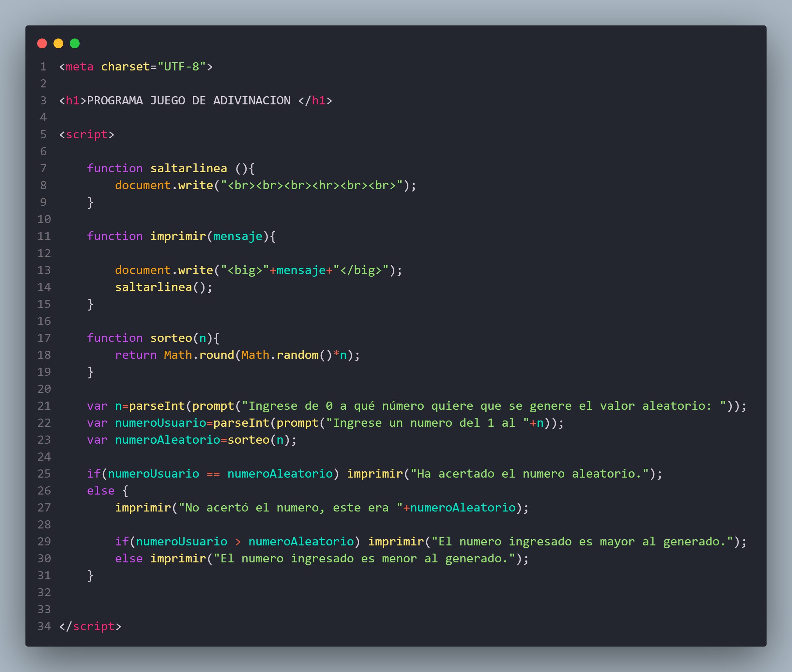
Task: Click the "El numero ingresado es menor" string
Action: click(365, 558)
